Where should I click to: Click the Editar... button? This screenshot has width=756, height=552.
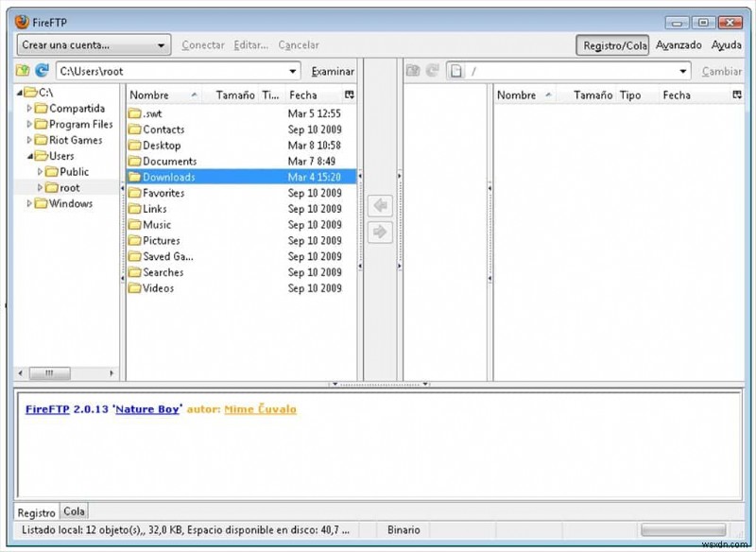[x=250, y=44]
